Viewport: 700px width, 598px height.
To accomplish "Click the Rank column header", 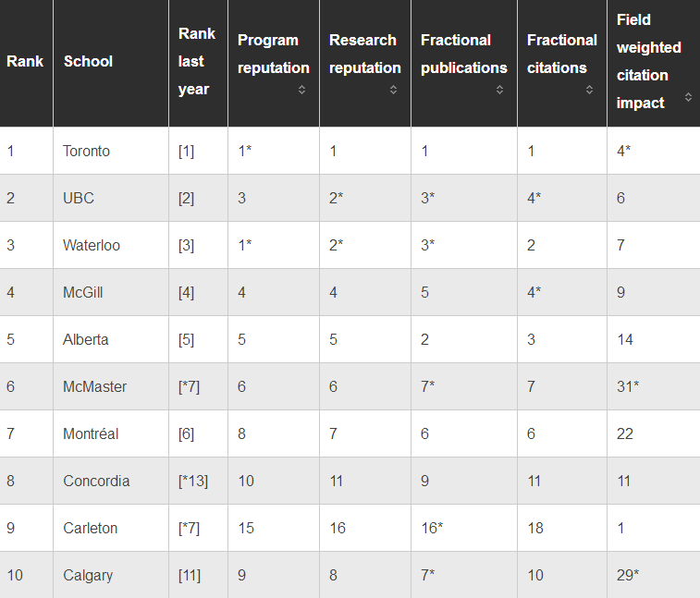I will pyautogui.click(x=26, y=63).
